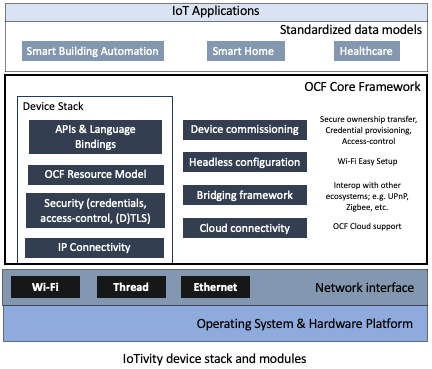Screen dimensions: 432x369
Task: Select the Security credentials access-control block
Action: point(95,210)
